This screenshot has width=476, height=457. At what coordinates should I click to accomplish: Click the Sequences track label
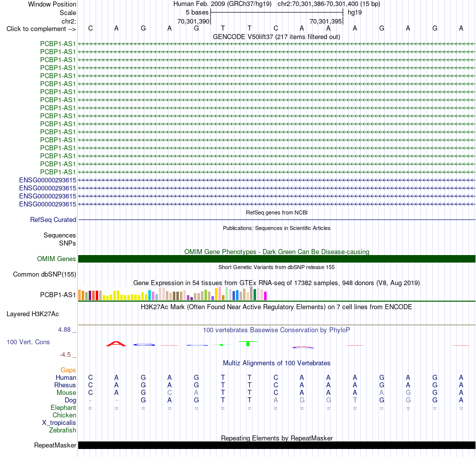coord(60,236)
